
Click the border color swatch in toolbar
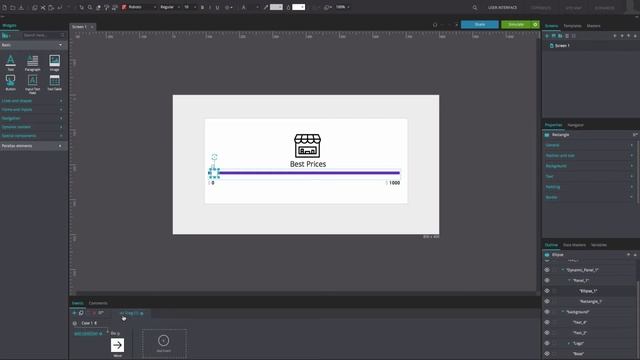pyautogui.click(x=276, y=7)
